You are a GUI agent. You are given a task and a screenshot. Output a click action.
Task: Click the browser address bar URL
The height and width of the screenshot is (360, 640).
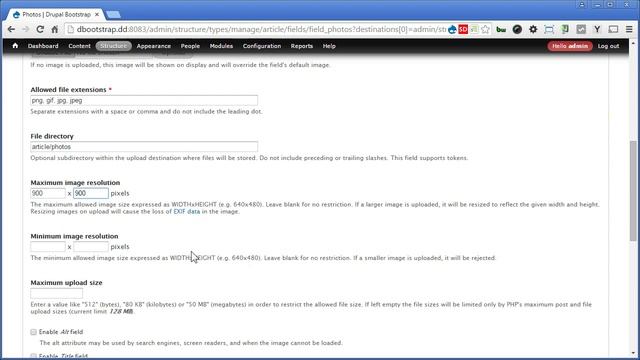click(261, 29)
